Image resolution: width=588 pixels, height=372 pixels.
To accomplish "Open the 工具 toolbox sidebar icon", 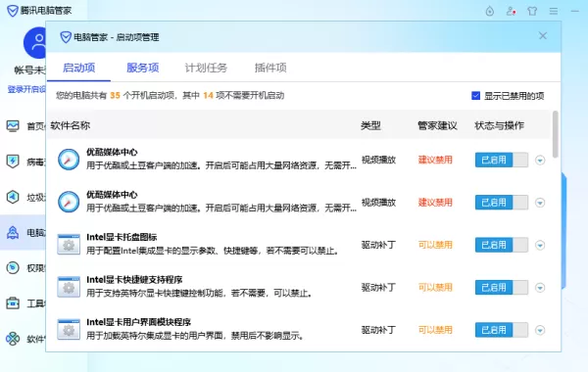I will point(13,303).
